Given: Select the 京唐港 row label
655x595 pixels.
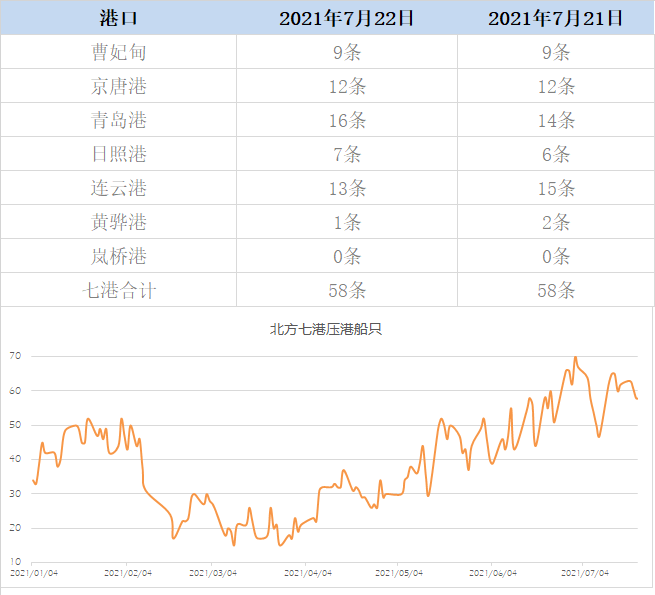Looking at the screenshot, I should point(119,86).
